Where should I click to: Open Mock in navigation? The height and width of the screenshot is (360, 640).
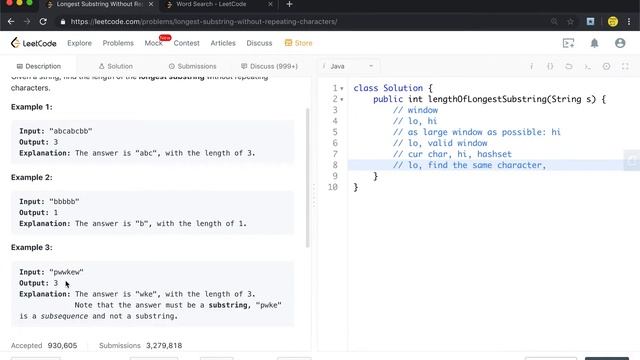click(x=153, y=43)
